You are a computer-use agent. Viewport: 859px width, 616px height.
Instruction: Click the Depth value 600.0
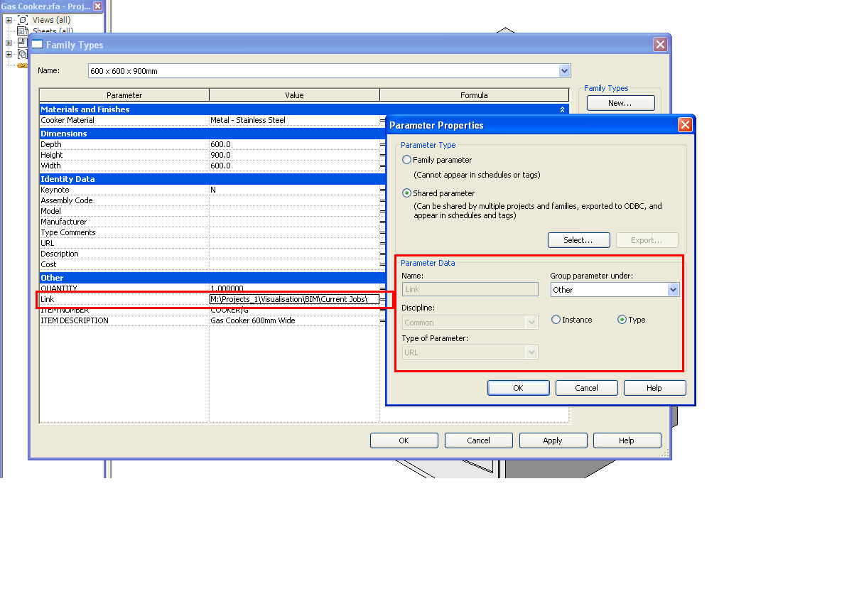click(294, 144)
